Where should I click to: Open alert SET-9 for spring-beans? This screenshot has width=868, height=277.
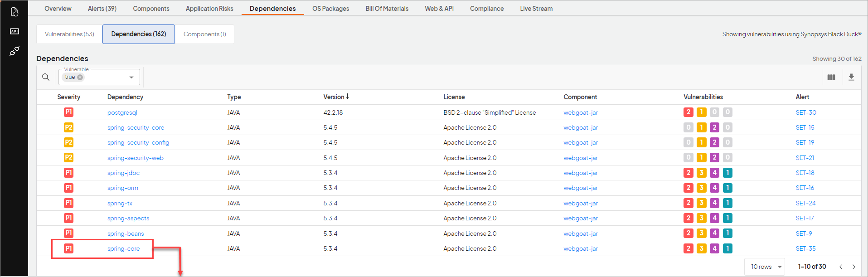point(804,233)
